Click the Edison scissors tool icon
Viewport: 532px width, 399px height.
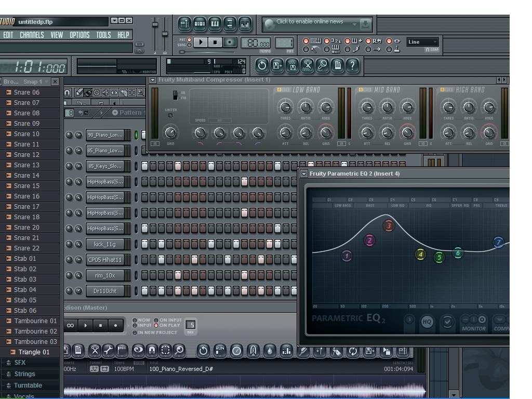95,351
